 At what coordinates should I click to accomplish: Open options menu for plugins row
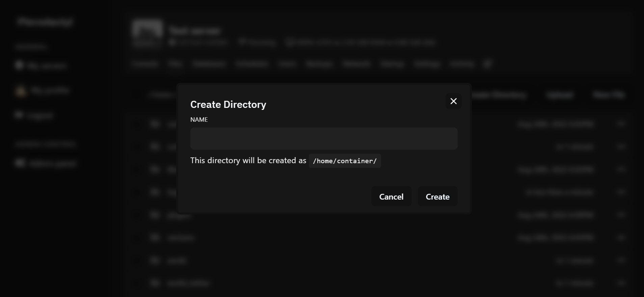(x=621, y=215)
